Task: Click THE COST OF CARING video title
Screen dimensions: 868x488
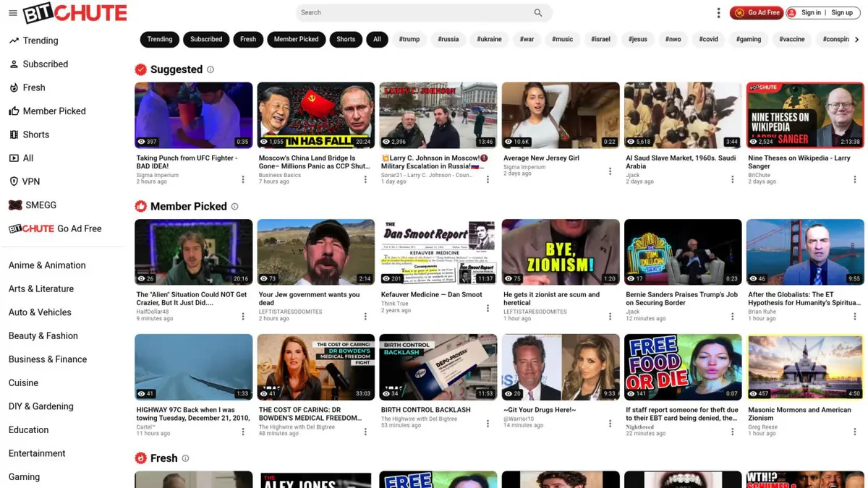Action: point(310,414)
